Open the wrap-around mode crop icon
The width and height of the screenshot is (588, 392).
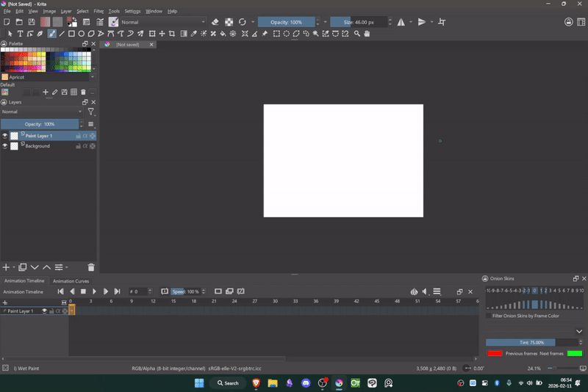(442, 22)
